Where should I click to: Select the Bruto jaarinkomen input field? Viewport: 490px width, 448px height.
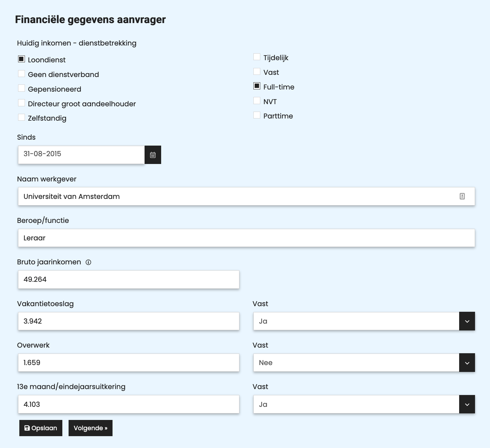tap(128, 279)
